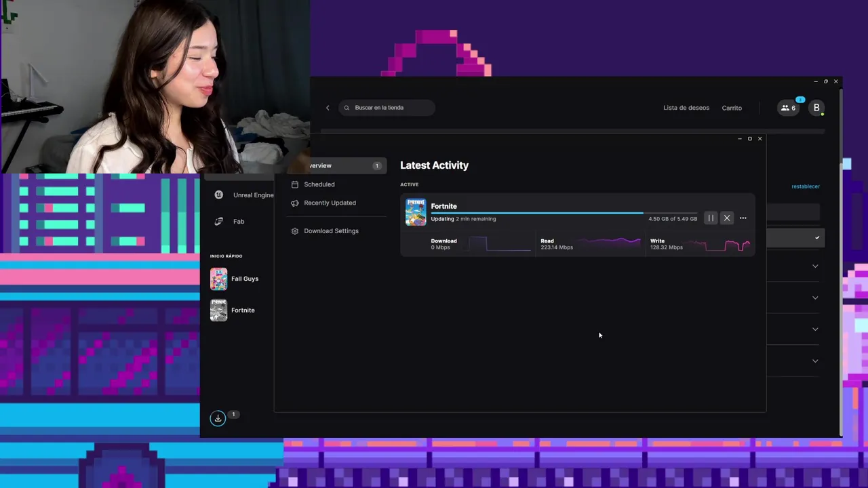Toggle the checked filter option row

tap(795, 238)
